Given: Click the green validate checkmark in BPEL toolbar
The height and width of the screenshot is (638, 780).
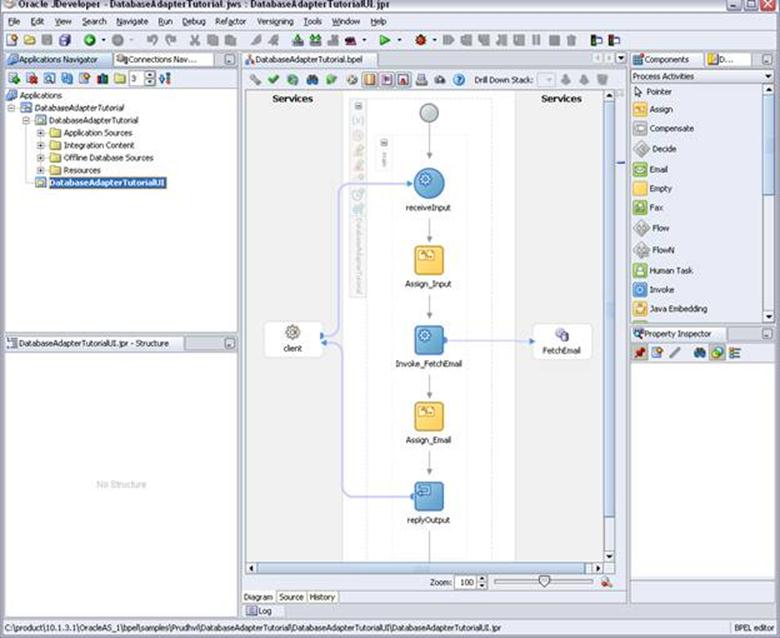Looking at the screenshot, I should (273, 80).
